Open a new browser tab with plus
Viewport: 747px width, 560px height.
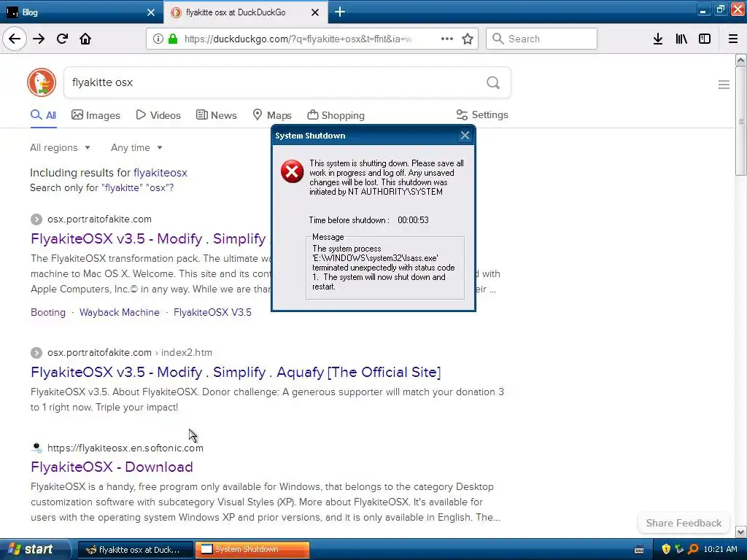coord(340,12)
